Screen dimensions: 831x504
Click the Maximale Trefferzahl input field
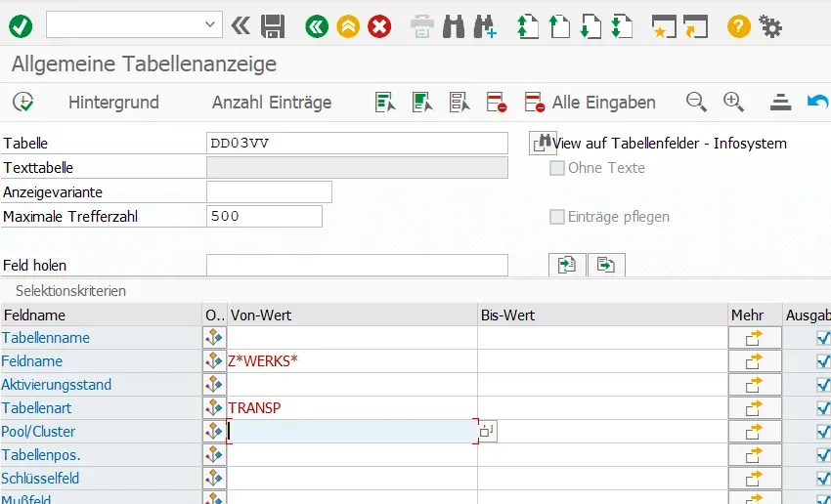(264, 216)
